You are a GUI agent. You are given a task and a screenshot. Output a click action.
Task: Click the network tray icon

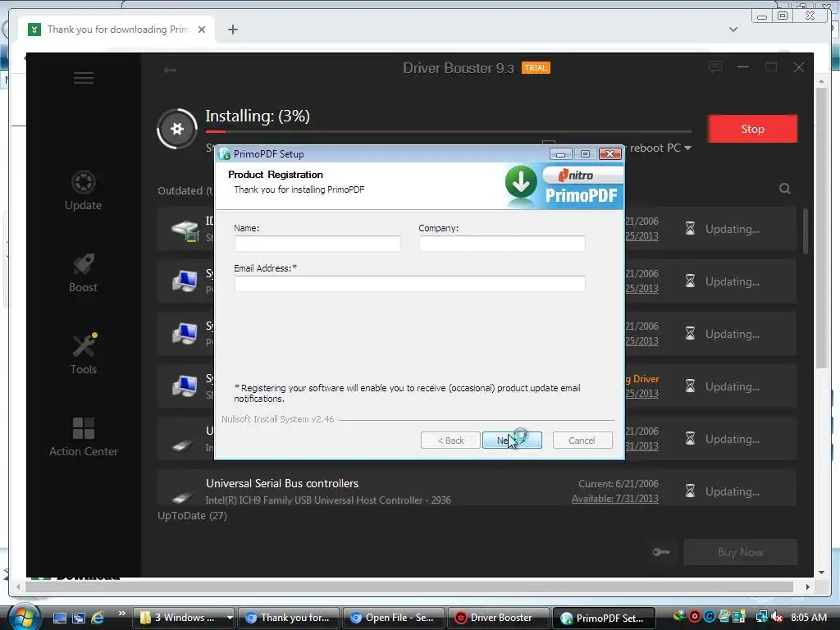(x=761, y=617)
